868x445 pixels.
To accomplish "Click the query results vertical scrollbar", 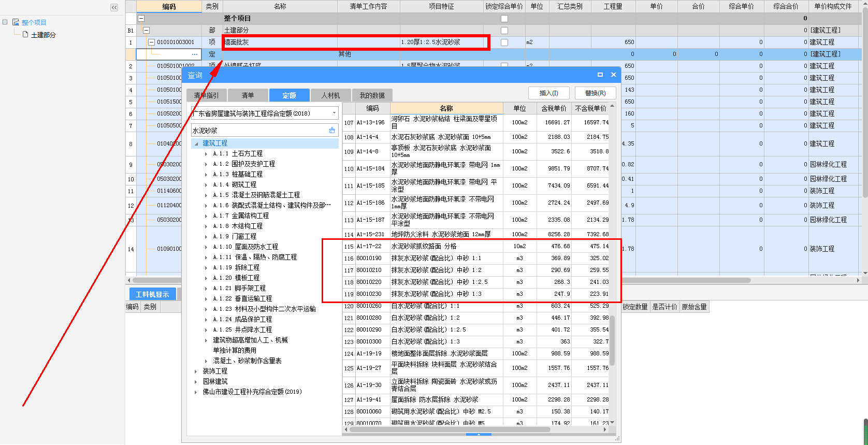I will (x=612, y=340).
